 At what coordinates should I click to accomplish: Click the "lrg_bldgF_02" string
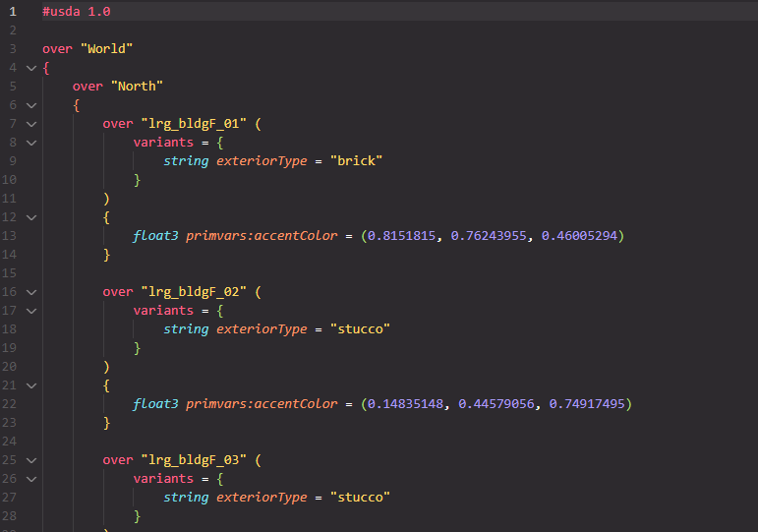point(194,292)
